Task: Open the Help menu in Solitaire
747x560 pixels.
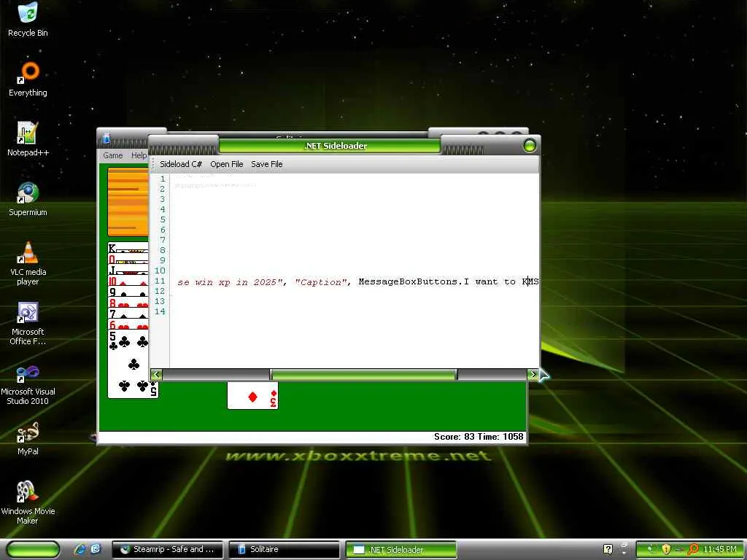Action: pos(139,155)
